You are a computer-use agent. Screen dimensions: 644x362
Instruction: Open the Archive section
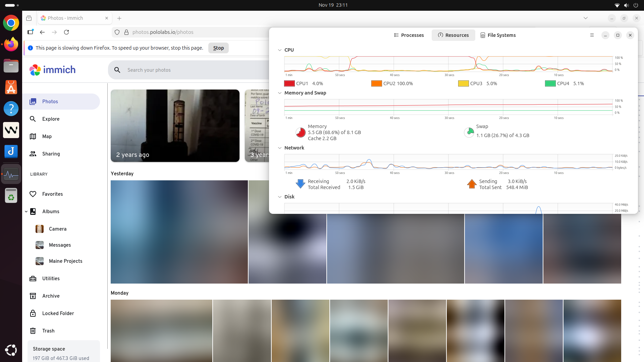click(51, 296)
